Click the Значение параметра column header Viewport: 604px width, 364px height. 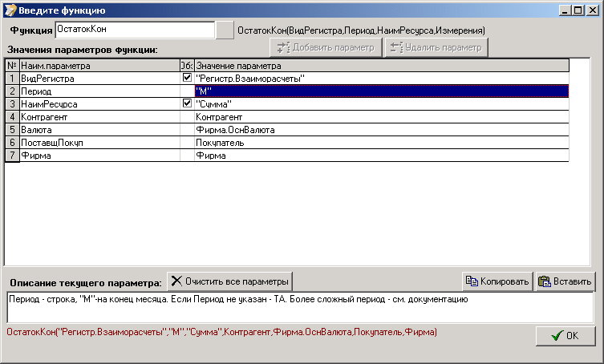point(381,66)
